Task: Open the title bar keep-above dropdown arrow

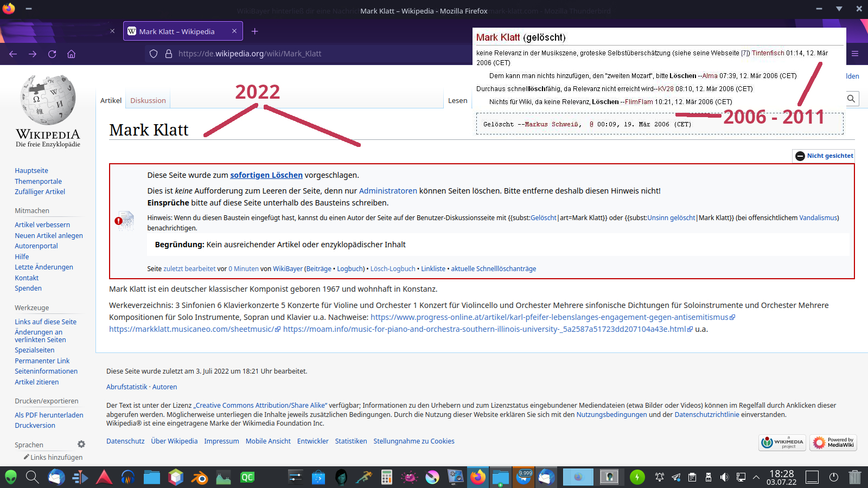Action: tap(839, 9)
